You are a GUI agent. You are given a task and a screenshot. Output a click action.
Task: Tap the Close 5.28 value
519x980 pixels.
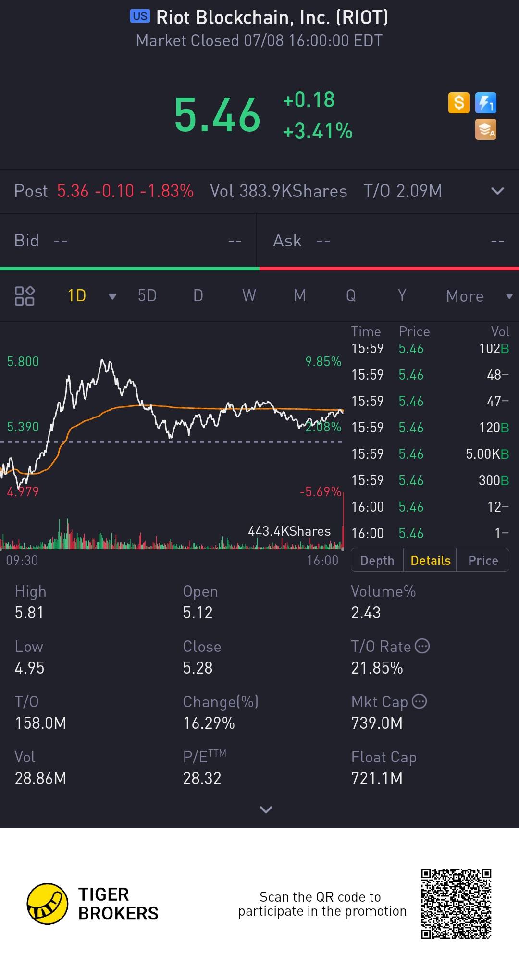pyautogui.click(x=198, y=668)
